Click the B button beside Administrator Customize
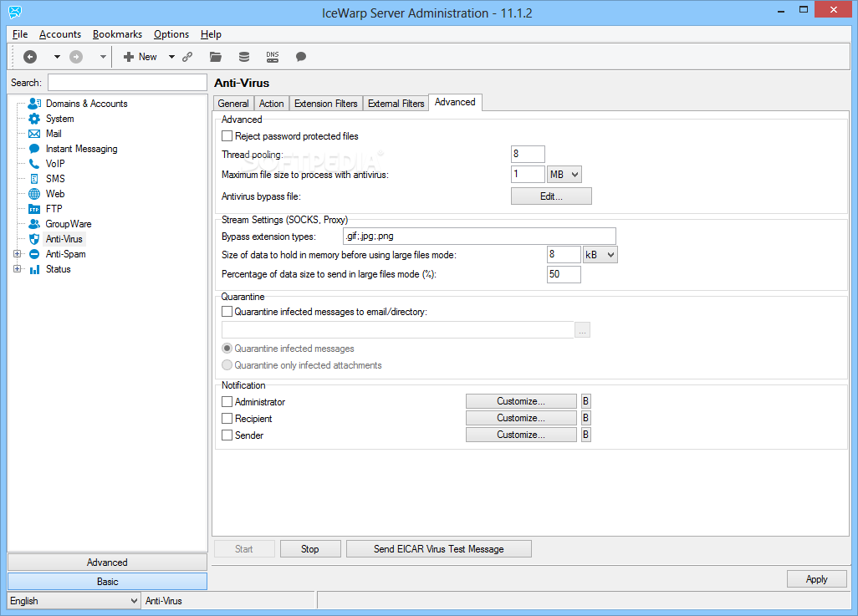The image size is (858, 616). click(x=585, y=401)
